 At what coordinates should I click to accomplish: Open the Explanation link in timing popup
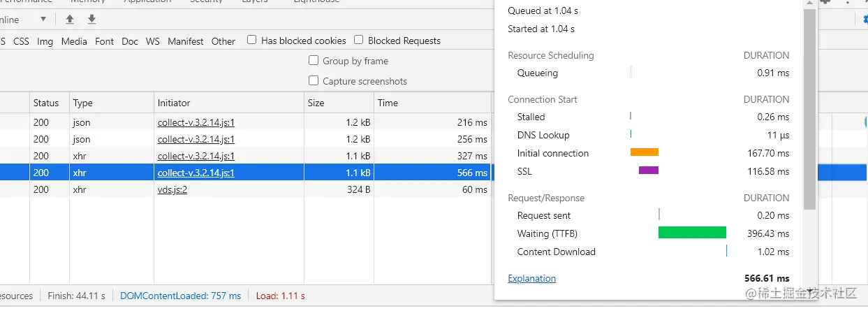(x=531, y=278)
